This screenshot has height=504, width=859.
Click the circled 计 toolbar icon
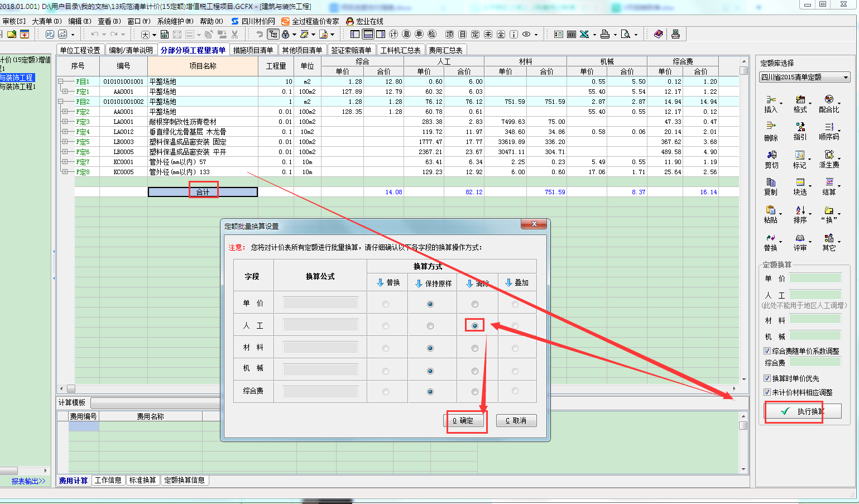click(x=393, y=34)
